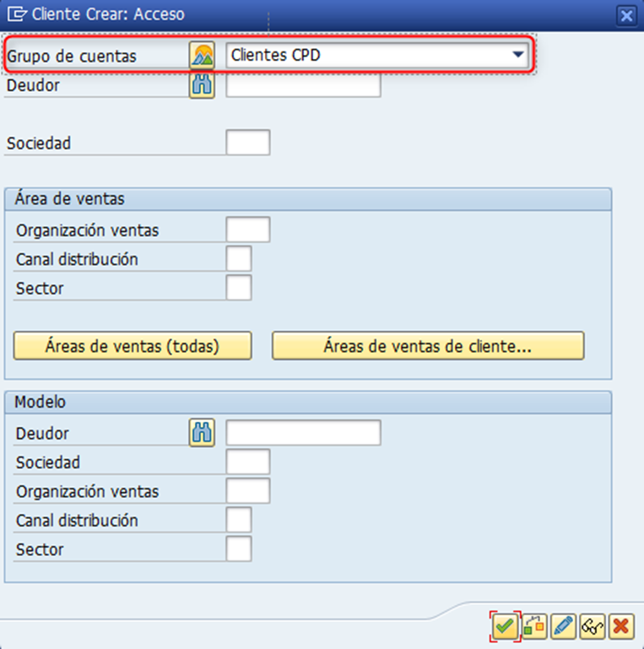The width and height of the screenshot is (644, 649).
Task: Click Canal distribución field in Área de ventas
Action: pyautogui.click(x=239, y=259)
